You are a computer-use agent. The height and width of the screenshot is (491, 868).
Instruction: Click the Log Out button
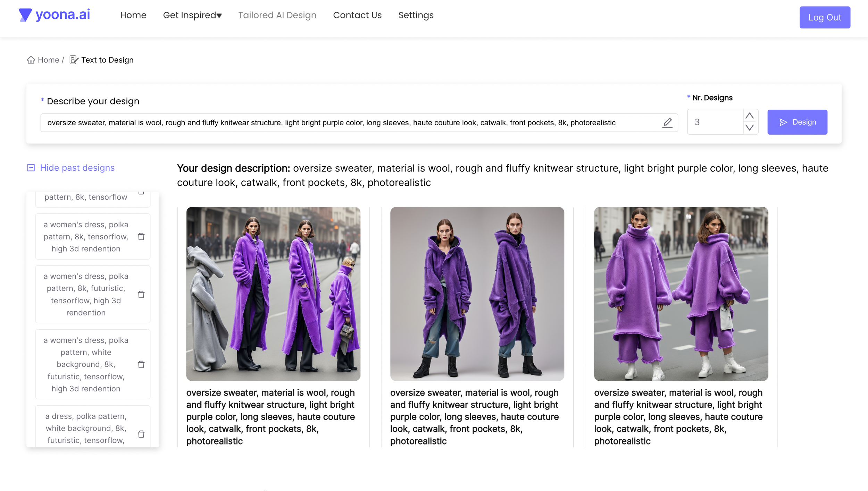[825, 17]
